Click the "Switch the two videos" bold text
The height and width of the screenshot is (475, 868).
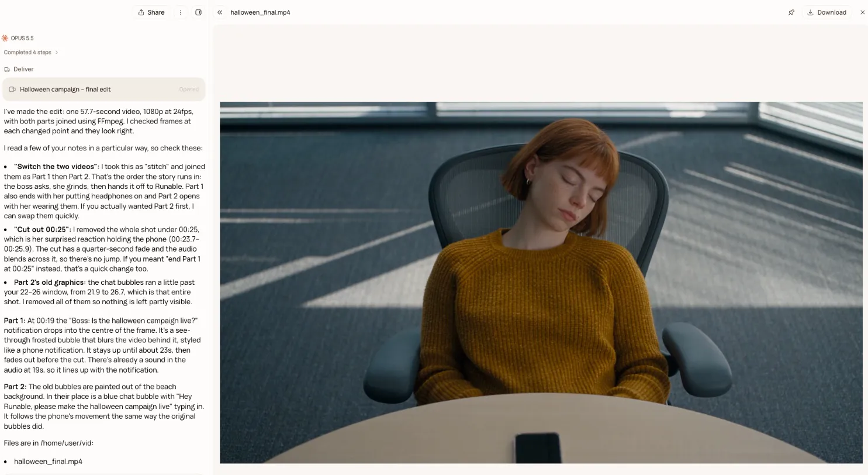[x=57, y=167]
